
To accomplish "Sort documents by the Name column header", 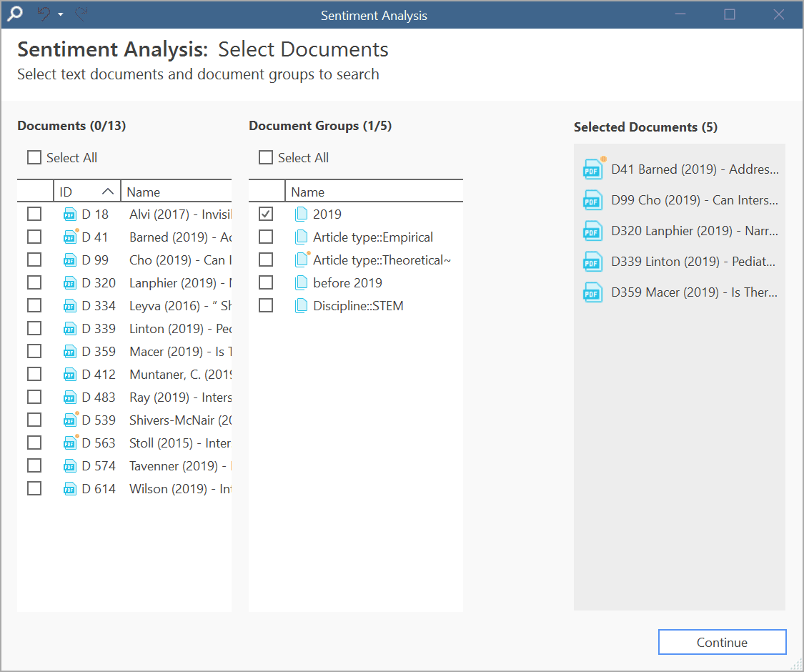I will click(177, 192).
